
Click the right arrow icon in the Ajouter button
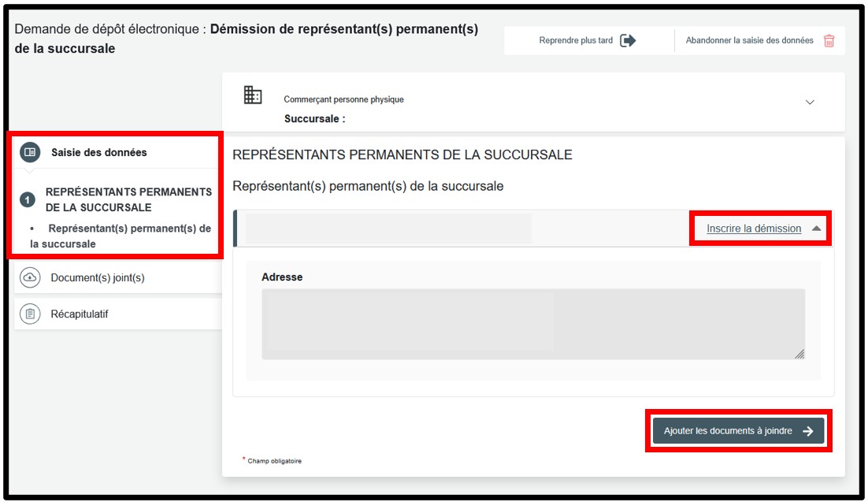point(807,431)
